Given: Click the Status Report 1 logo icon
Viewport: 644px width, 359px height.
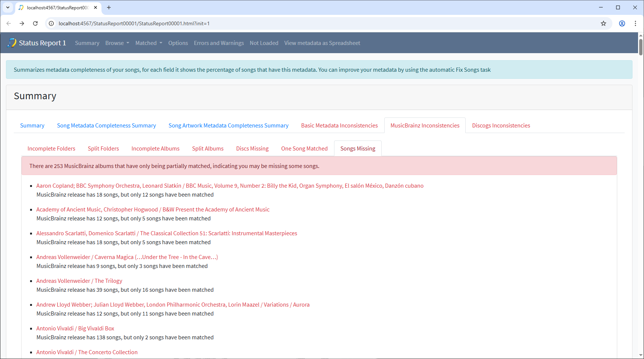Looking at the screenshot, I should [12, 43].
